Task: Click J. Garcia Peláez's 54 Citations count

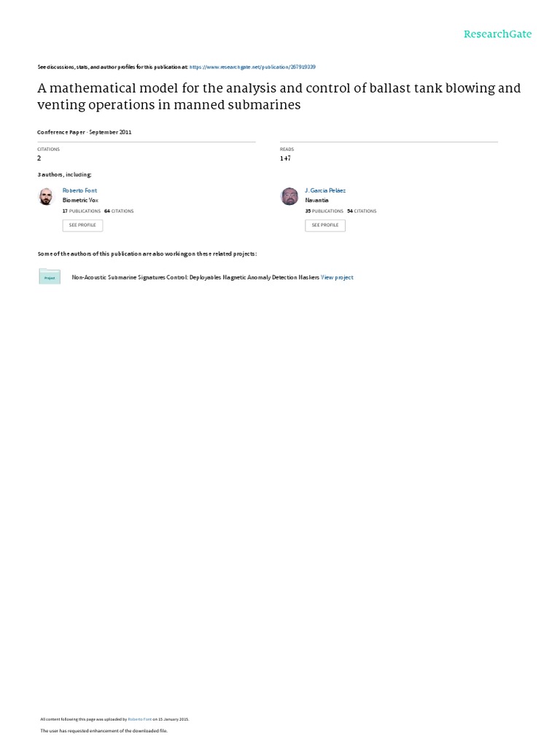Action: 362,211
